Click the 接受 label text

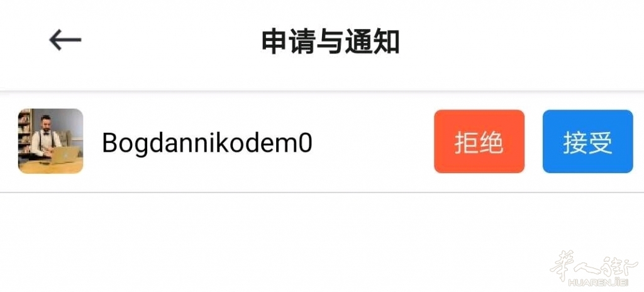pos(588,143)
